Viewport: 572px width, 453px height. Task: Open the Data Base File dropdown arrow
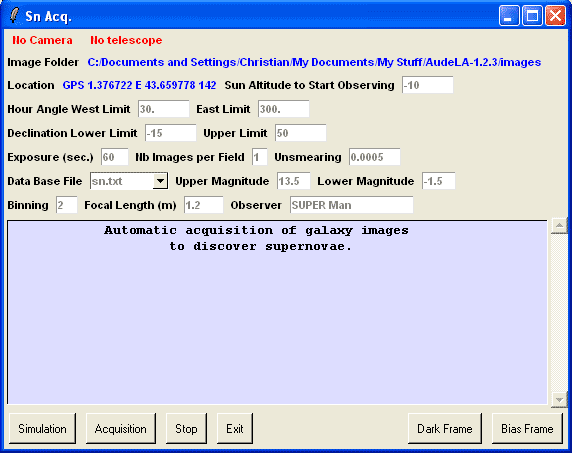pos(160,181)
